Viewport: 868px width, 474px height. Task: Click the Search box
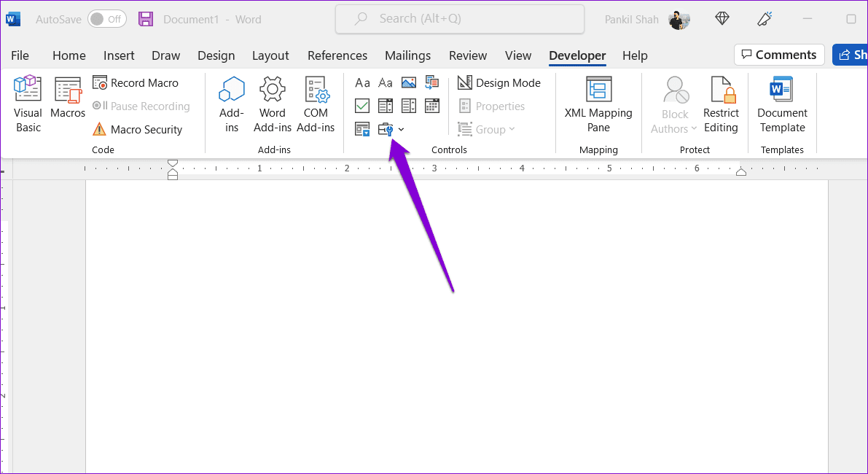[x=459, y=19]
